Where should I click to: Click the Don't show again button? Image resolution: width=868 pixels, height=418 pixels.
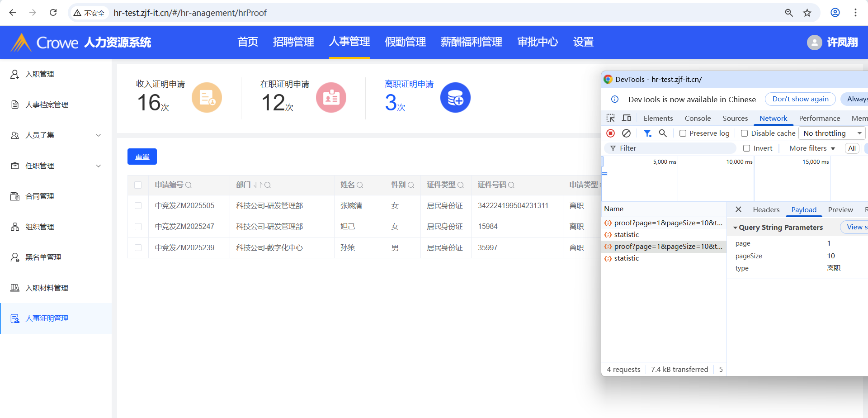coord(800,99)
